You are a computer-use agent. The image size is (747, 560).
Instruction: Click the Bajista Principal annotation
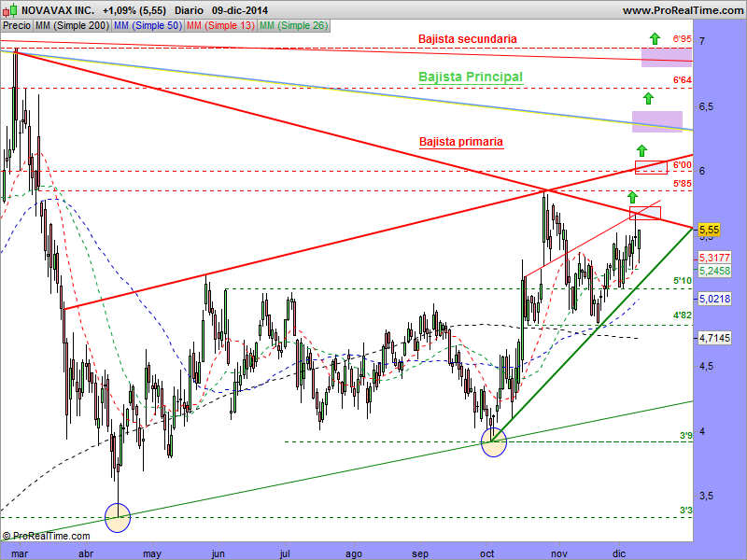click(x=471, y=77)
